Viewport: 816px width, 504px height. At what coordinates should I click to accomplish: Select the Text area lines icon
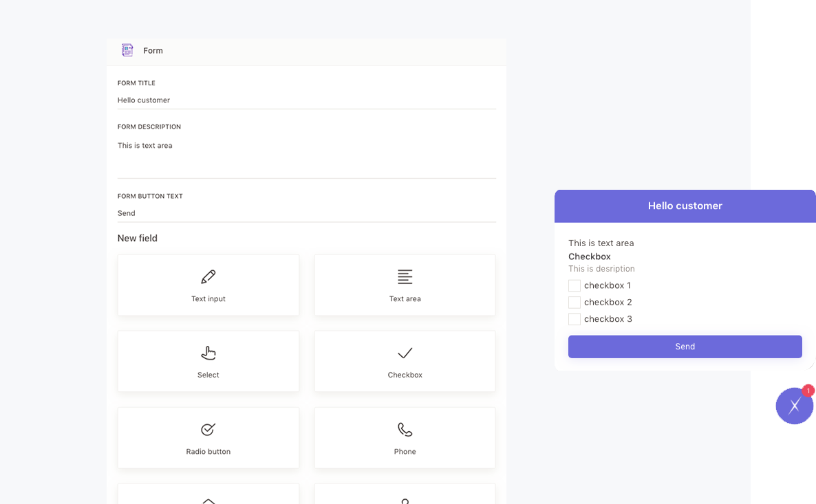[x=405, y=276]
